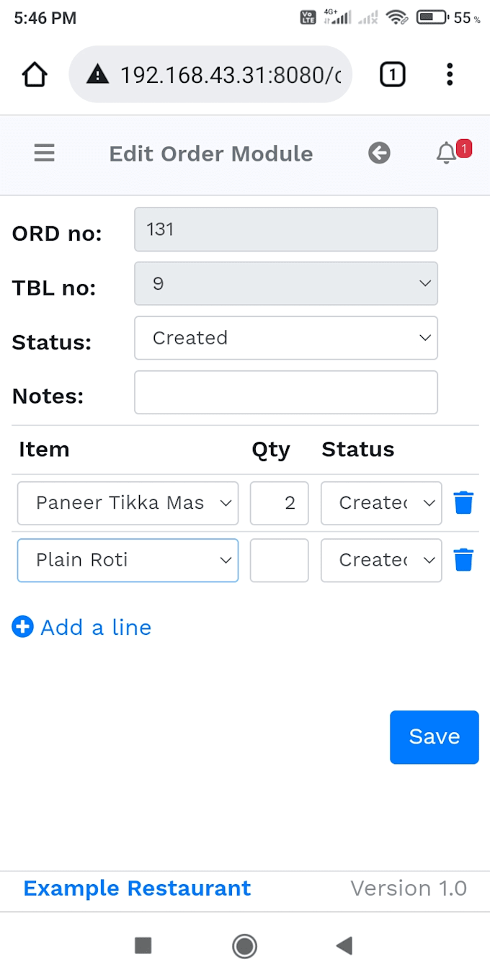
Task: Tap the Android back navigation triangle
Action: (x=344, y=945)
